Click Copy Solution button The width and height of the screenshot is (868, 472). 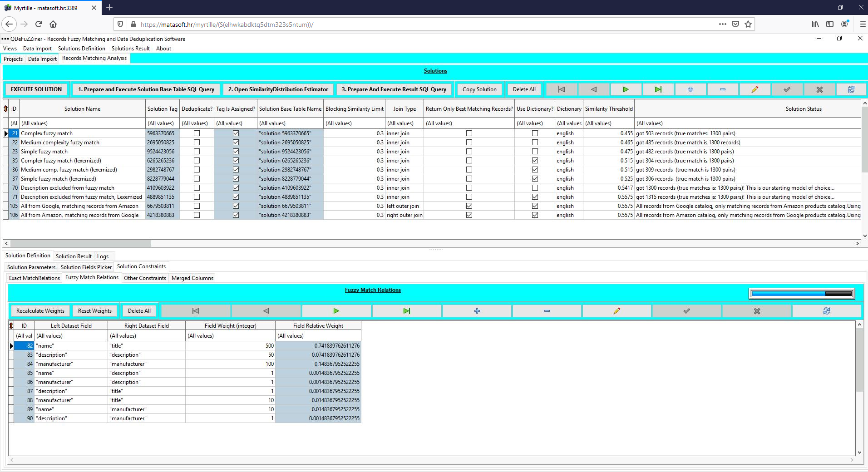pyautogui.click(x=479, y=89)
